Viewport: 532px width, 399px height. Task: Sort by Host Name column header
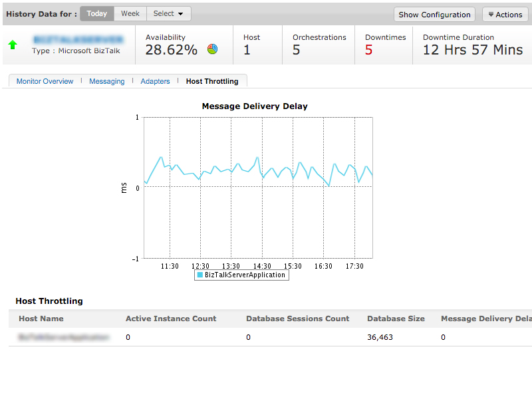coord(41,319)
